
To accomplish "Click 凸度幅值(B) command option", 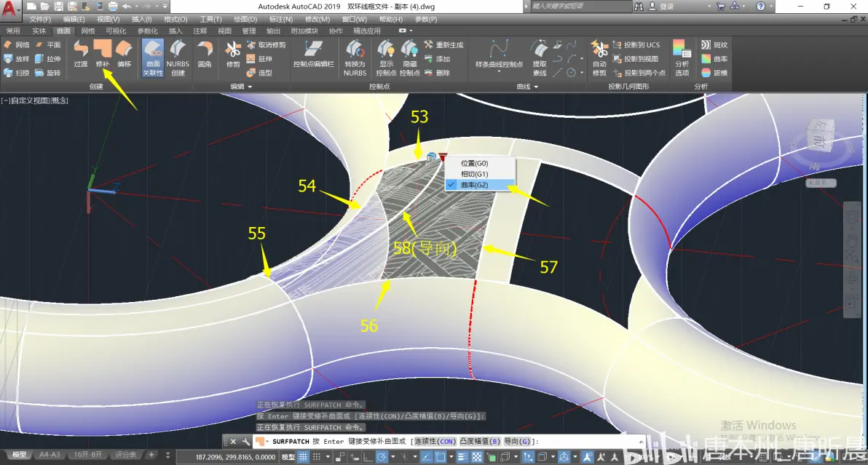I will click(x=479, y=441).
